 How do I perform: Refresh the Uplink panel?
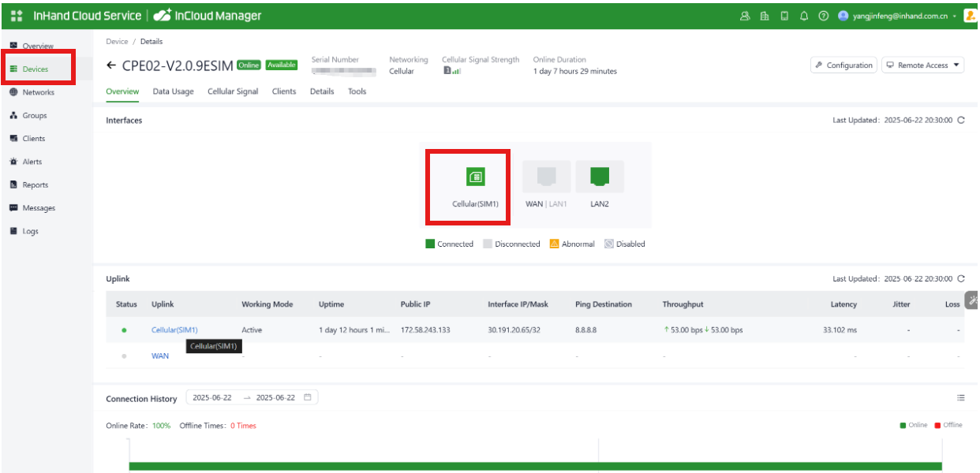(x=960, y=279)
